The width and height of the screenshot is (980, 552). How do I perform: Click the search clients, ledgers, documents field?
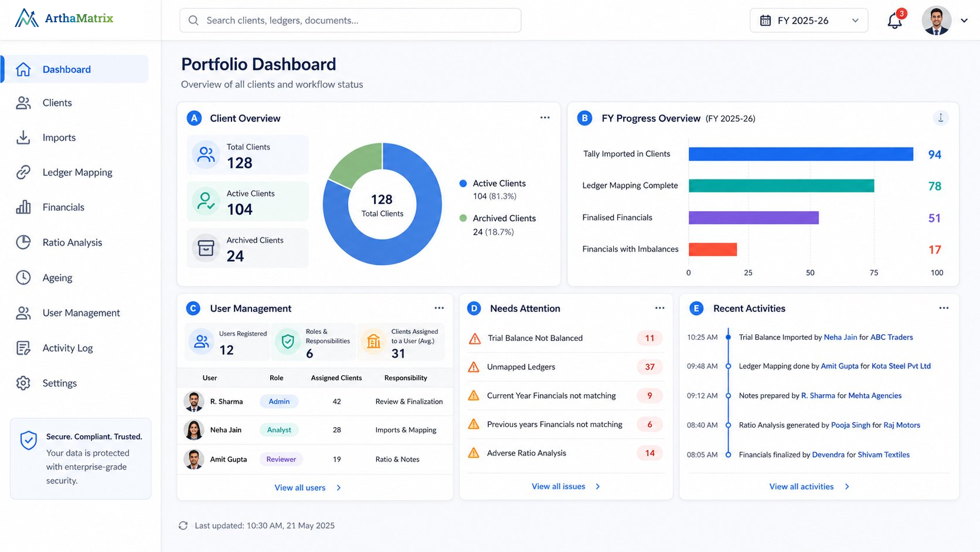351,21
